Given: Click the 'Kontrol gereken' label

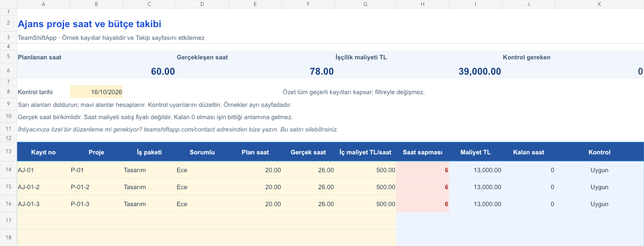Looking at the screenshot, I should pos(527,57).
